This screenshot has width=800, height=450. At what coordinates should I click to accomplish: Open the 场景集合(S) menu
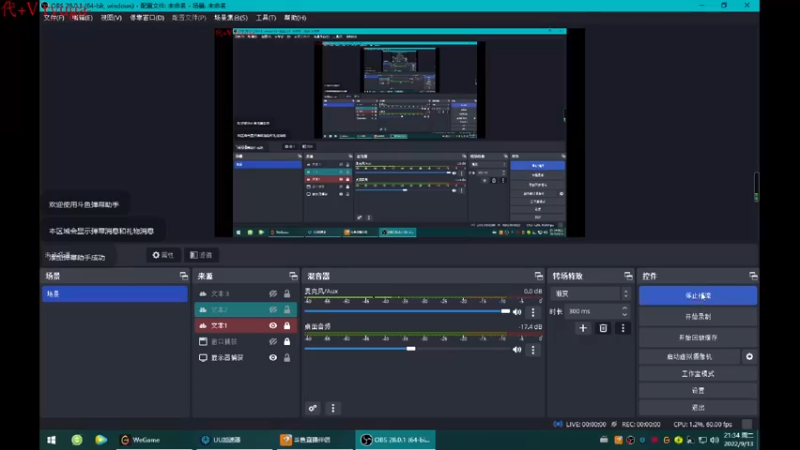pos(231,17)
